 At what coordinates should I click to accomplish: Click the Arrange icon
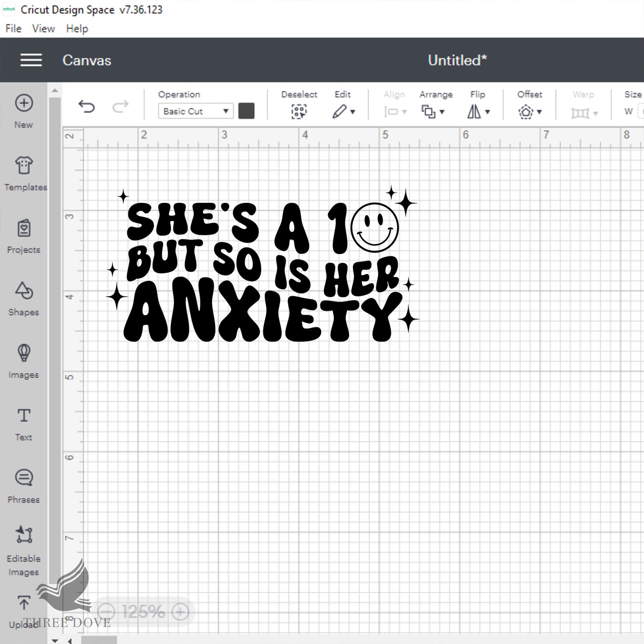coord(428,111)
